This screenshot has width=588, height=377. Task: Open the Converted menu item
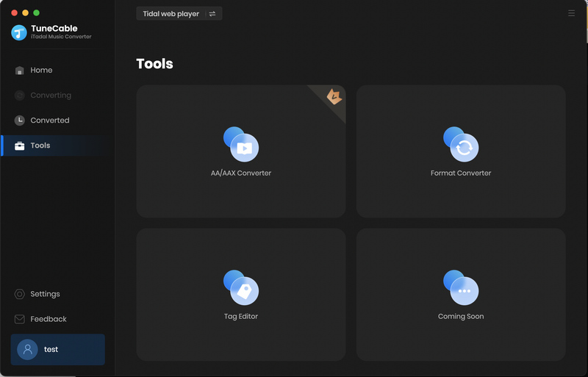click(58, 121)
